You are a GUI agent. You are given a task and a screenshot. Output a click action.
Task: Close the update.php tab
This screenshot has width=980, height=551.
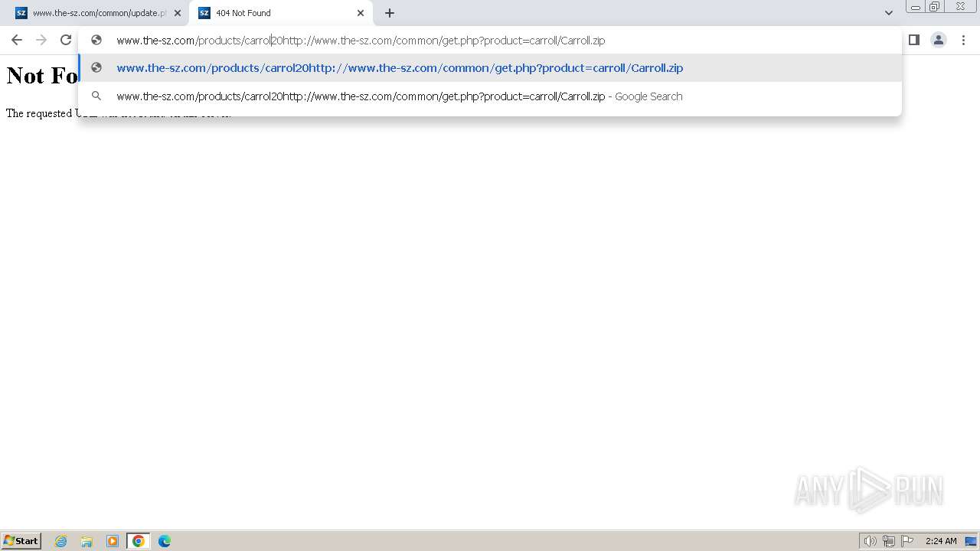[x=178, y=13]
